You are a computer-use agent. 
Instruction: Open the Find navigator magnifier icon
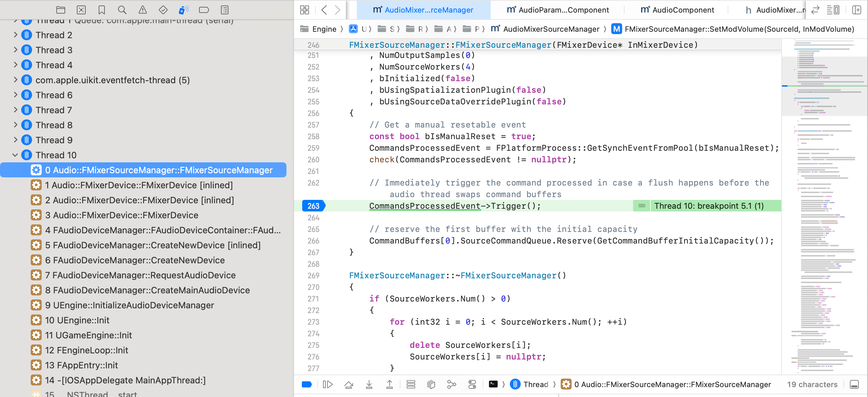122,10
